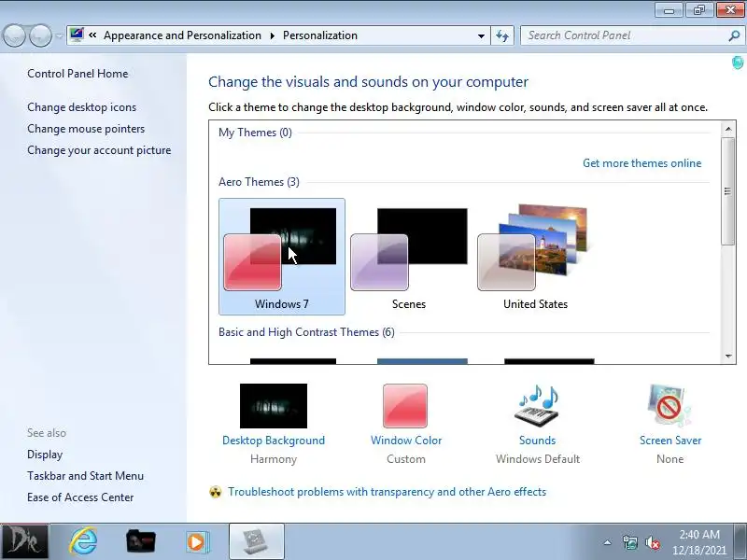Open the Window Color swatch icon
Viewport: 747px width, 560px height.
click(405, 406)
